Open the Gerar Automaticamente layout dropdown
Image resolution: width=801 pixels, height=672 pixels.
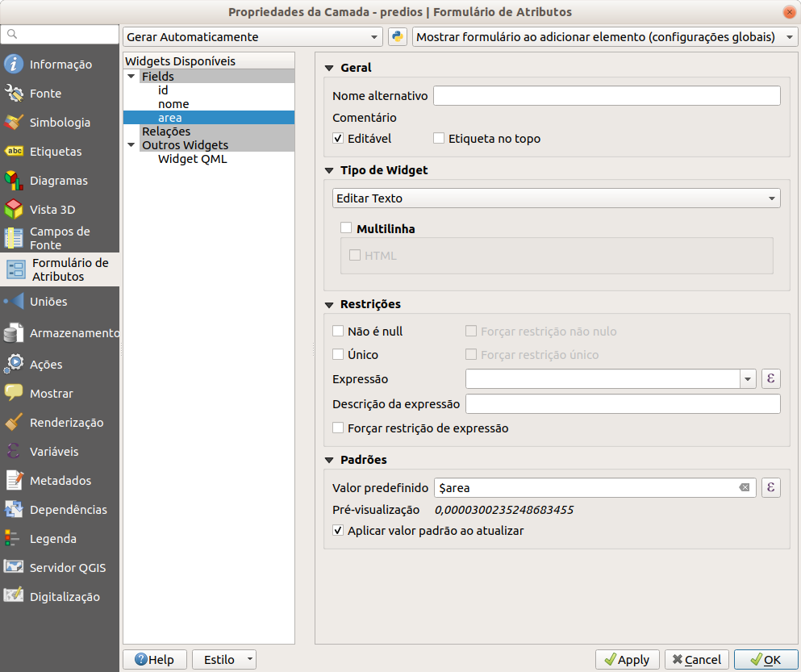click(252, 37)
